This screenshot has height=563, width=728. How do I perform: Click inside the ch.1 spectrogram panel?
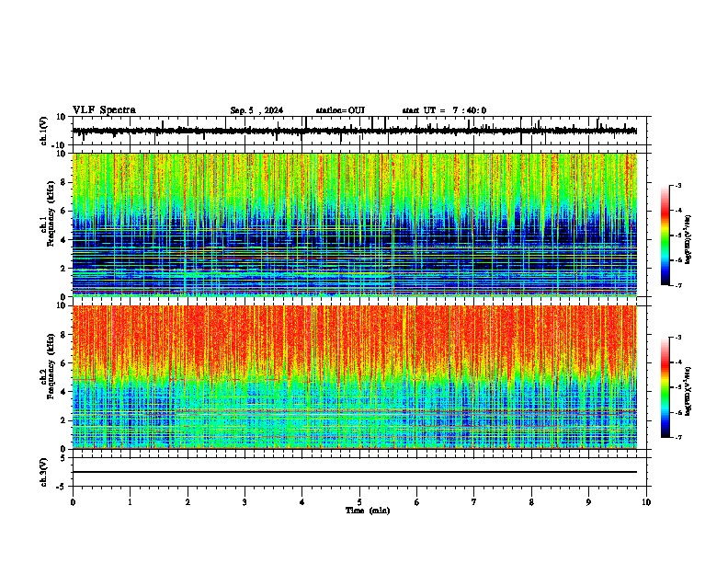pos(355,224)
